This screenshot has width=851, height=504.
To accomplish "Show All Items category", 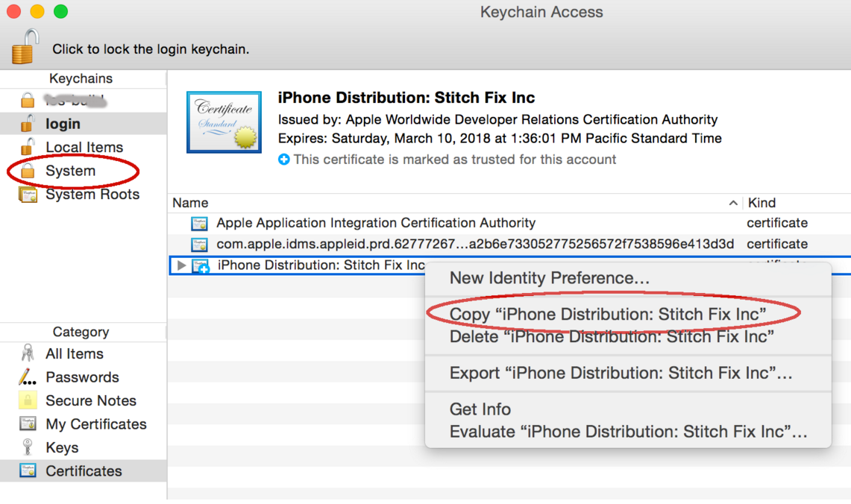I will 75,353.
